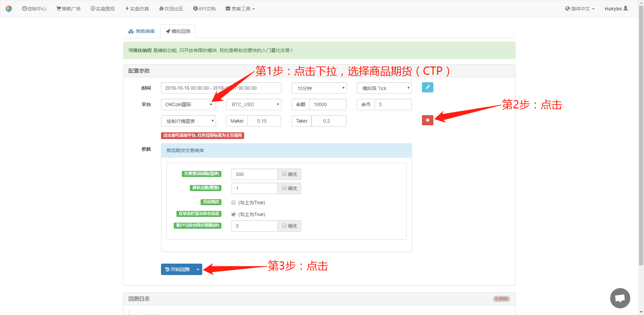Tick 调优 checkbox for 失败重试间隔
The height and width of the screenshot is (315, 644).
(x=284, y=174)
